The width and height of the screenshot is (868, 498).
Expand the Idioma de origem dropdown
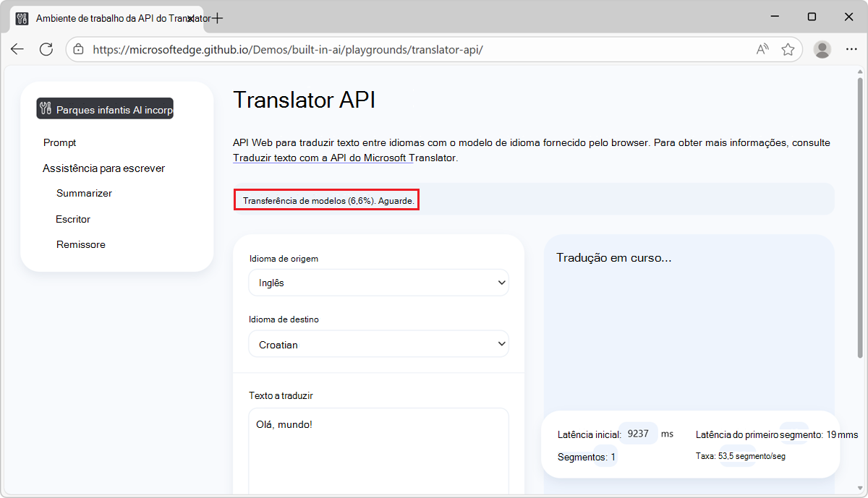coord(378,283)
